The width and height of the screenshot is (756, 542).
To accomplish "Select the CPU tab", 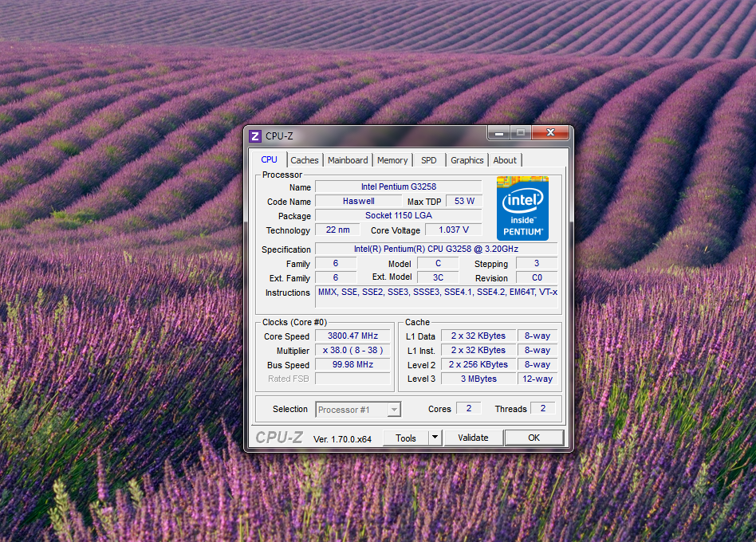I will coord(270,159).
